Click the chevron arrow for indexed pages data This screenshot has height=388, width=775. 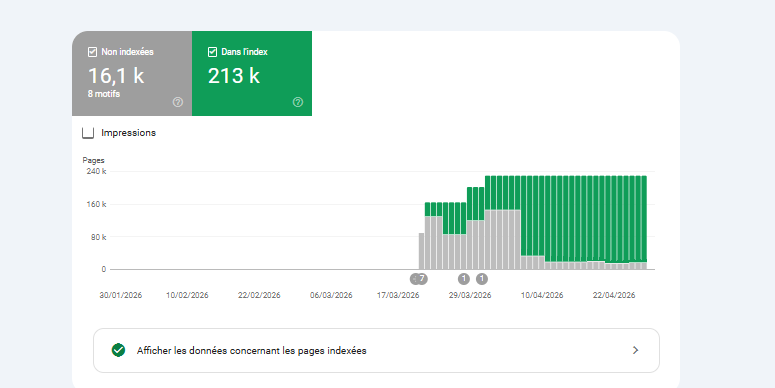(636, 350)
